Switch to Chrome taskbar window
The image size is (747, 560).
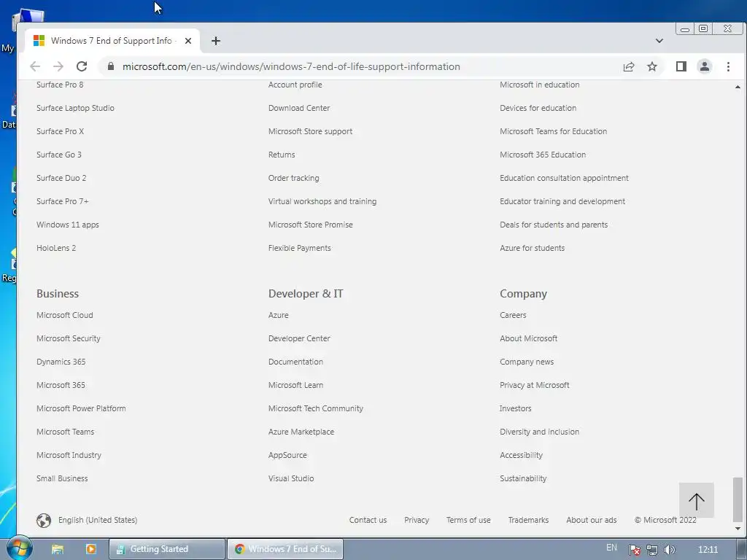point(285,549)
